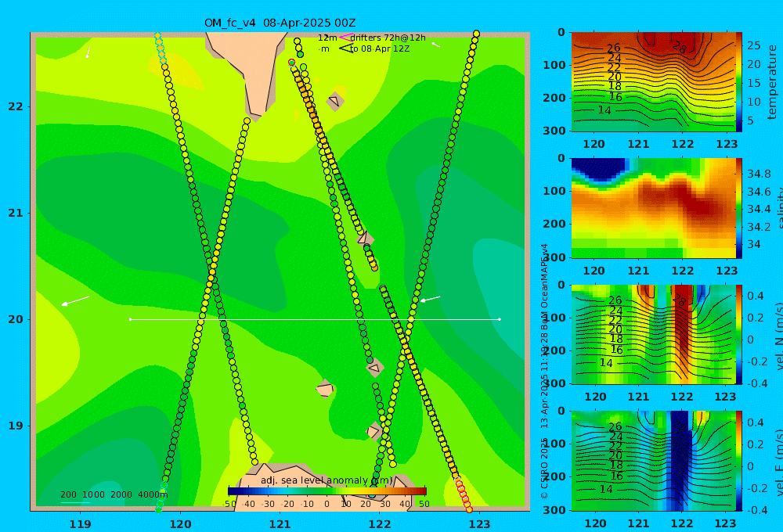Click the '12m' legend label
783x532 pixels.
coord(327,38)
